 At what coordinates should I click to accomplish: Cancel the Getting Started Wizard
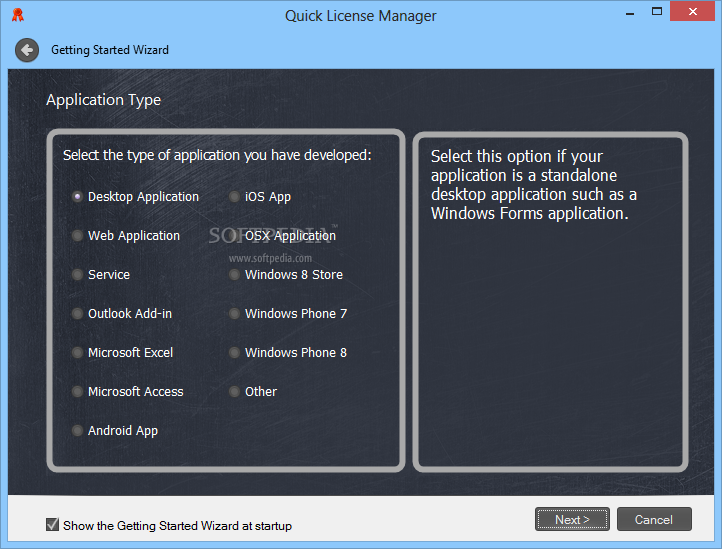654,520
